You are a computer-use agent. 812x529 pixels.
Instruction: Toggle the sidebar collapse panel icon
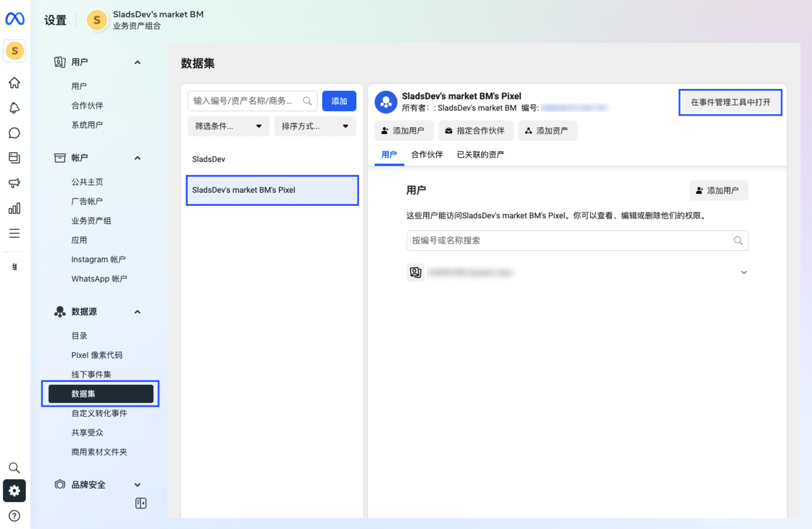coord(141,503)
